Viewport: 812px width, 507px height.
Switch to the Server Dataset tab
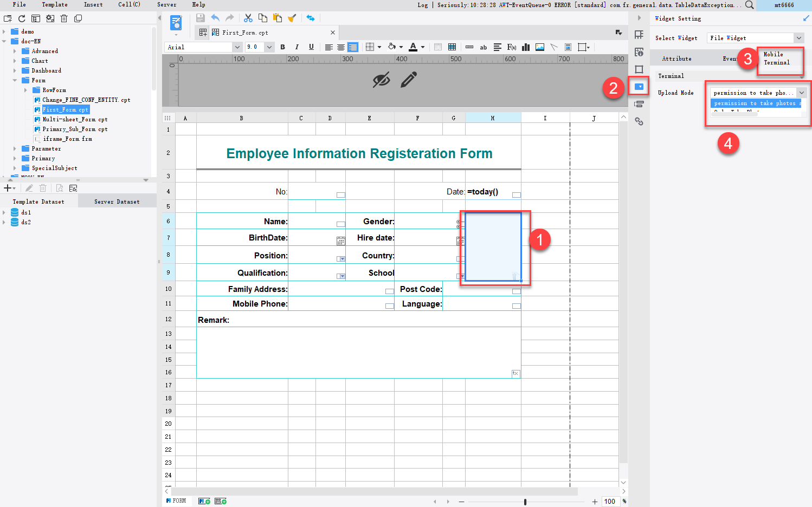point(117,201)
